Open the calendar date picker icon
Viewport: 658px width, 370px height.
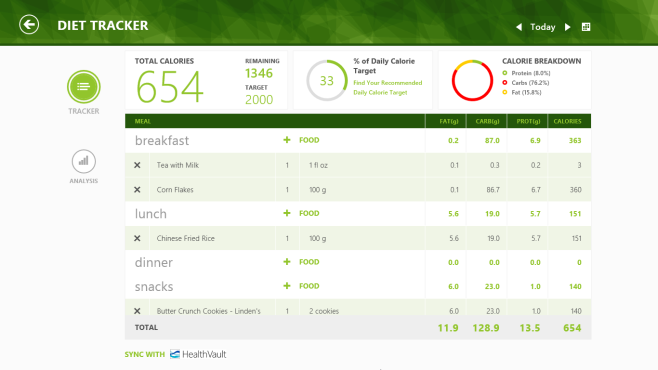[x=586, y=27]
